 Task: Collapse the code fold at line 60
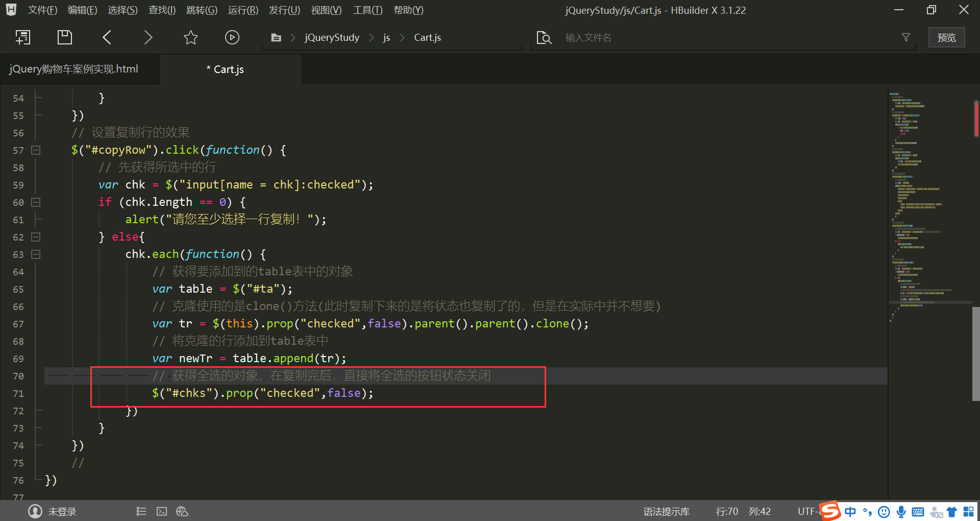pos(36,202)
